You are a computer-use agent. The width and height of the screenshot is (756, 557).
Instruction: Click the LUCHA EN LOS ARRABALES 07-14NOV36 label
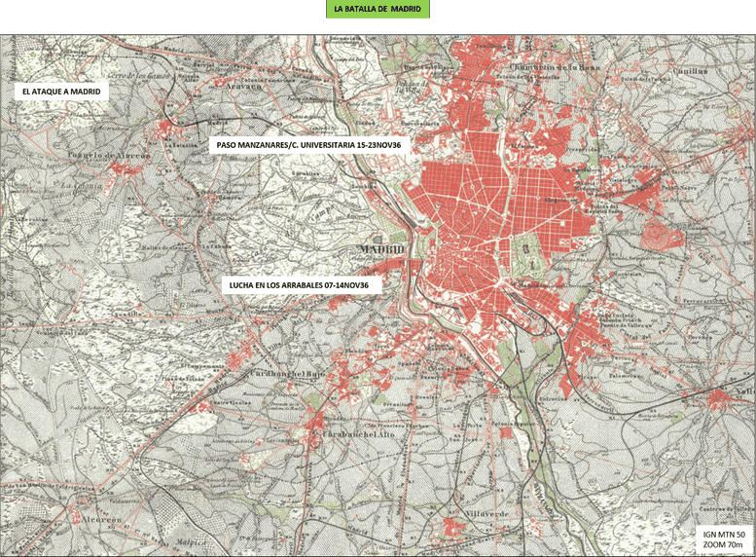click(302, 285)
